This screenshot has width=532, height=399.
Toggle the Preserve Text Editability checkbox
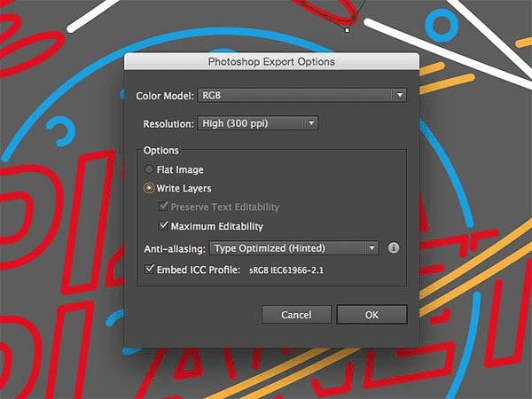click(x=163, y=206)
